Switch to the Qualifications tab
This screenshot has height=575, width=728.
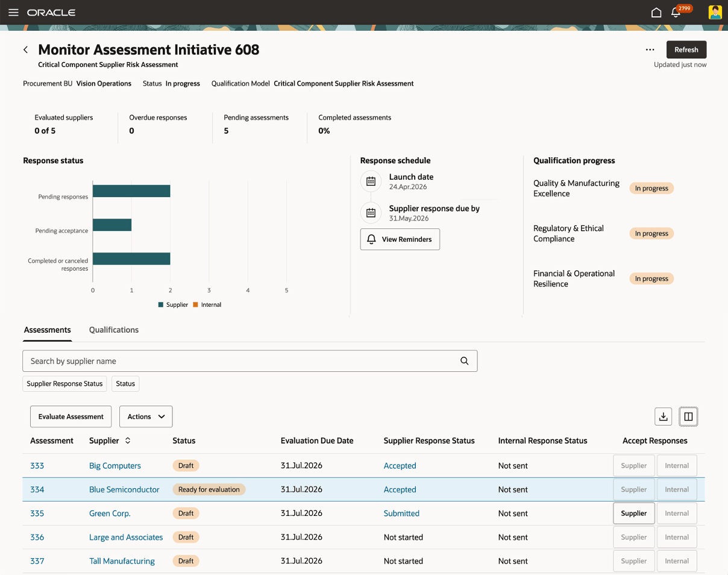pyautogui.click(x=114, y=330)
